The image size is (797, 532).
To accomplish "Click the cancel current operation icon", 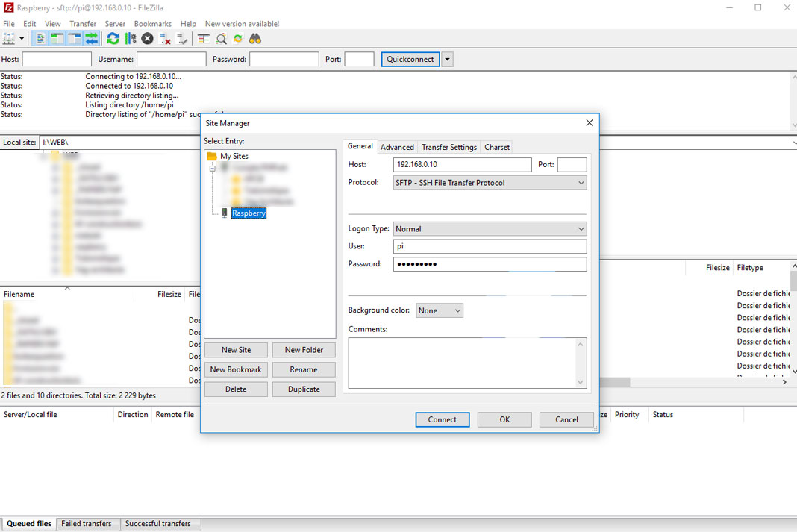I will pos(148,39).
